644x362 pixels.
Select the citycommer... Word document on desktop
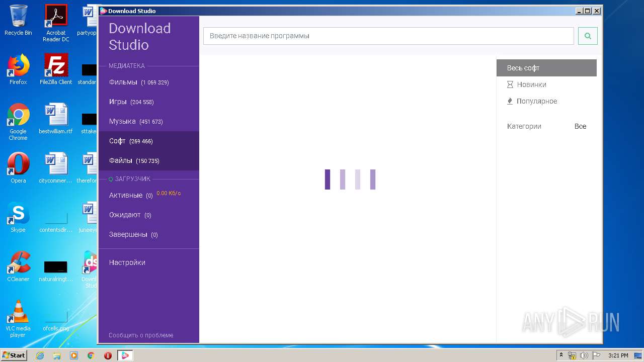point(56,168)
